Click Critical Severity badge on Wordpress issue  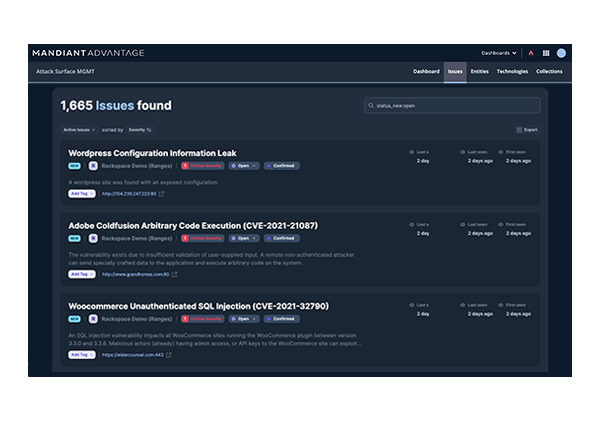pos(202,166)
